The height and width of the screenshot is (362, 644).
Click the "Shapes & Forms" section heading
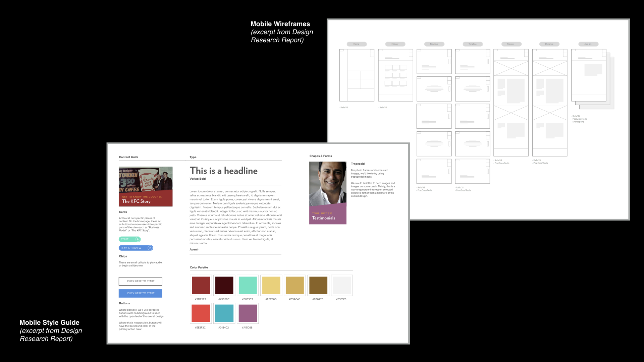coord(321,156)
